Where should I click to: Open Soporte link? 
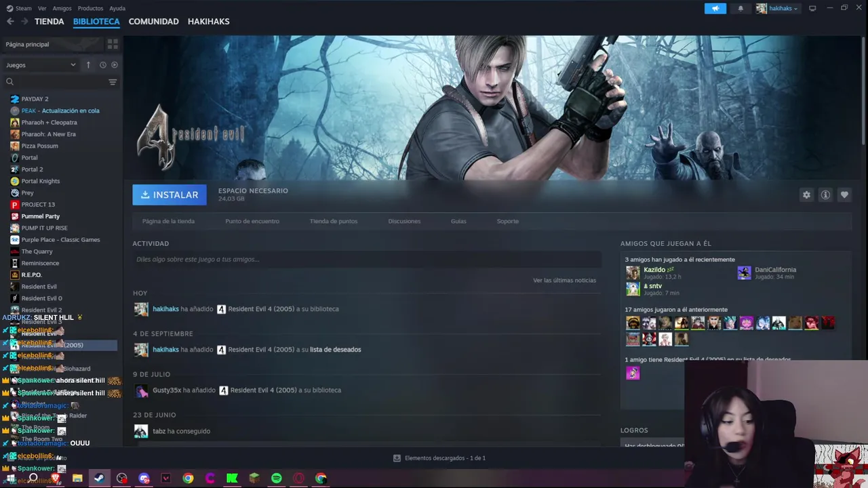click(507, 221)
